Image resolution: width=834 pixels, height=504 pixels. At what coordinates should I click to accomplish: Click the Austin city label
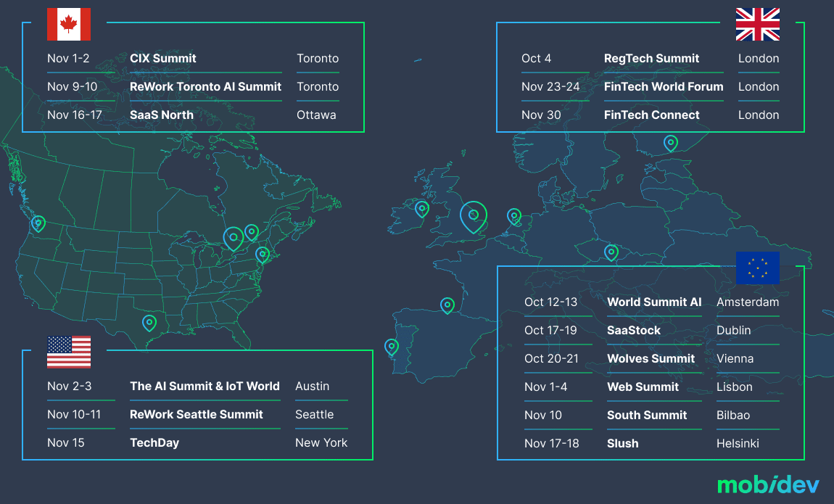click(313, 386)
